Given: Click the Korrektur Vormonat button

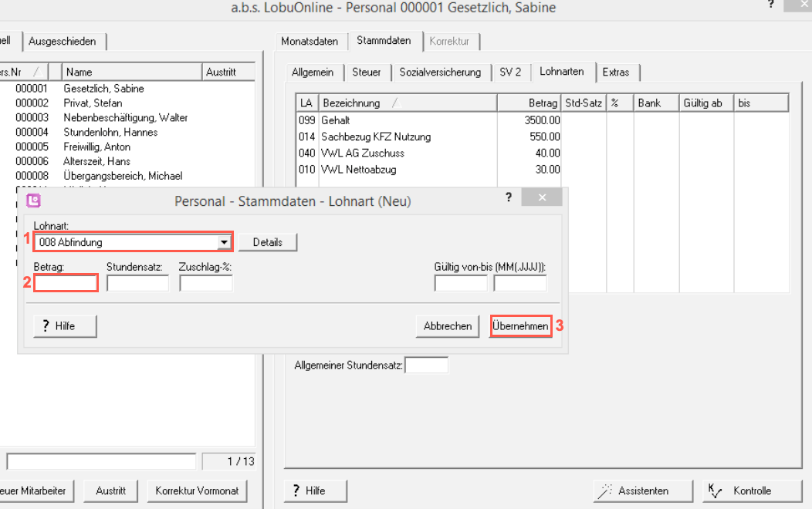Looking at the screenshot, I should click(x=198, y=491).
